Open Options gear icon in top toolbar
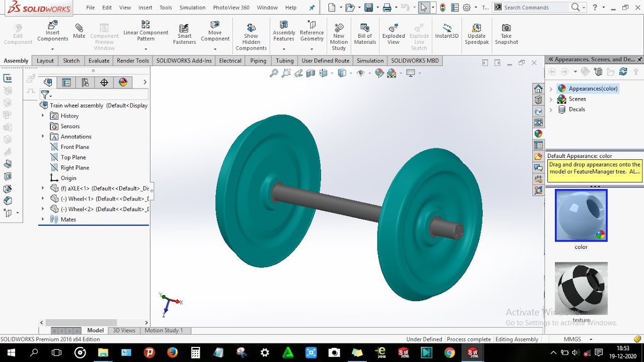644x362 pixels. (466, 8)
